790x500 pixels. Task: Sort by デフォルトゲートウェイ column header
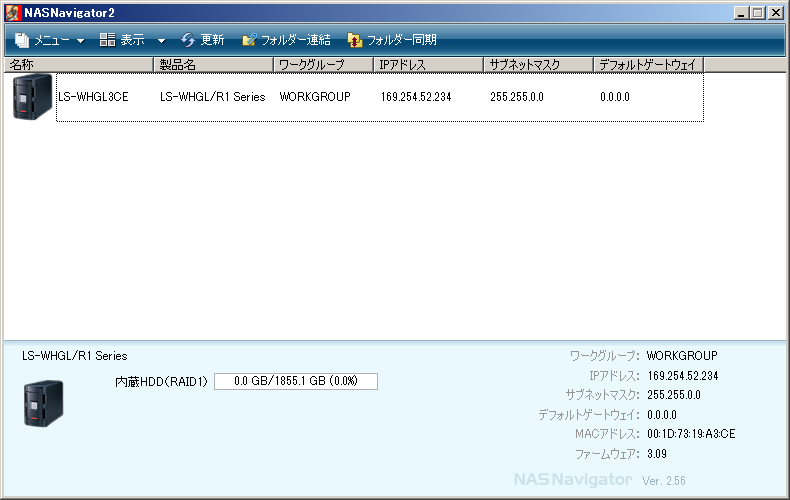[x=648, y=65]
